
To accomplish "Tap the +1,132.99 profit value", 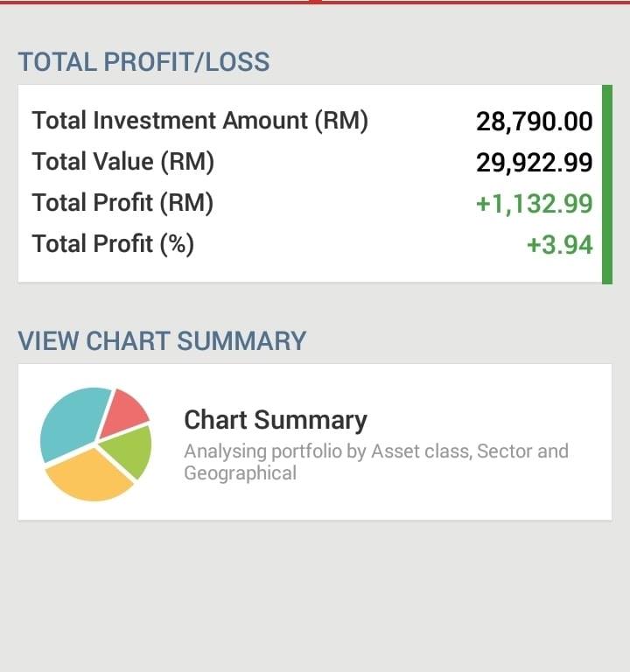I will pos(535,203).
